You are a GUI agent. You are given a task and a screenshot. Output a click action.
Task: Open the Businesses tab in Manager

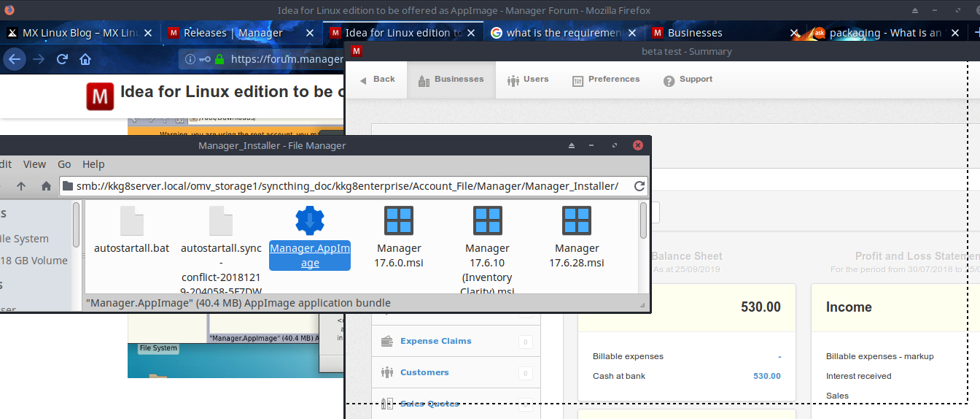[451, 80]
